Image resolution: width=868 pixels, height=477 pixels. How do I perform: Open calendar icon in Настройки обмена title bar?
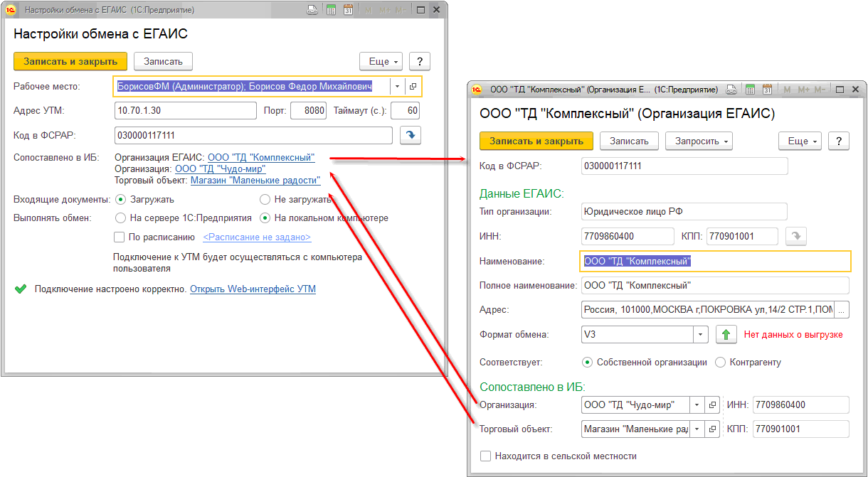349,11
